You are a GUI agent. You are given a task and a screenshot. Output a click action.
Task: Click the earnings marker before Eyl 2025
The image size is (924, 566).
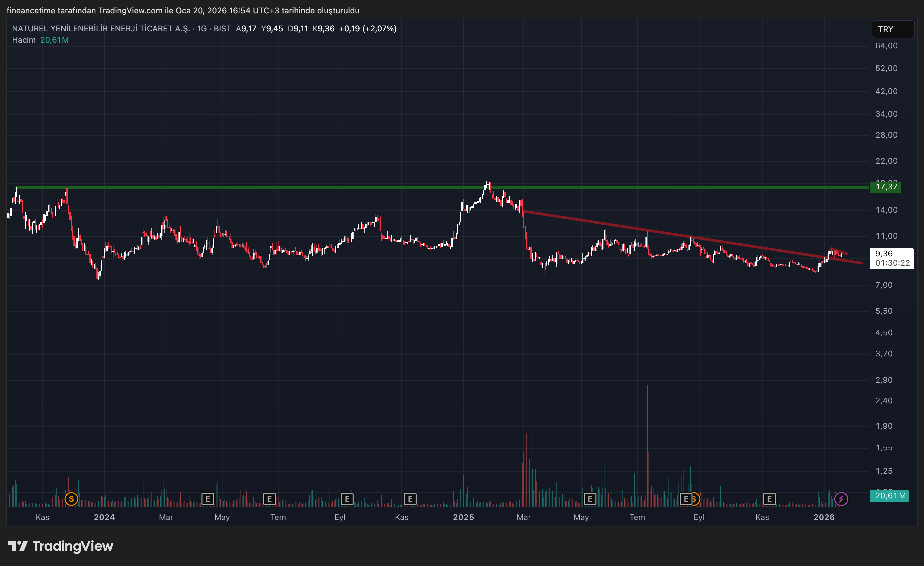coord(685,499)
